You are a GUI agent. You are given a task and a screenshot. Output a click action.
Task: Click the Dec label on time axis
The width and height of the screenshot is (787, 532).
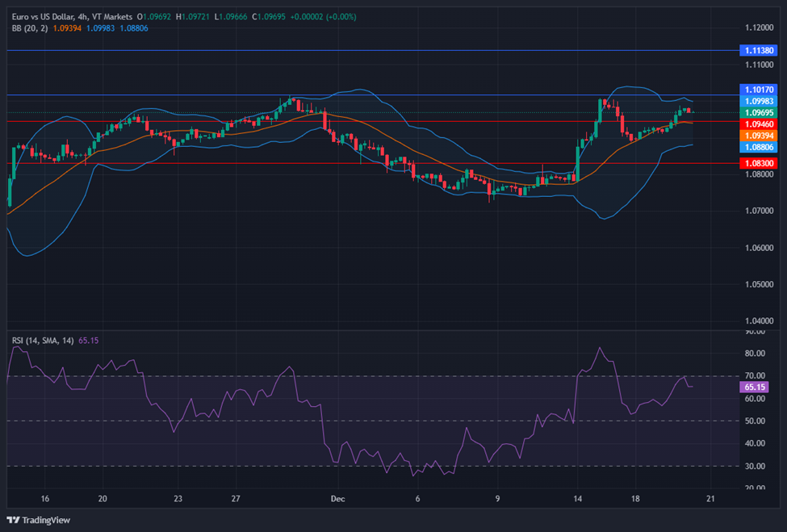point(337,499)
